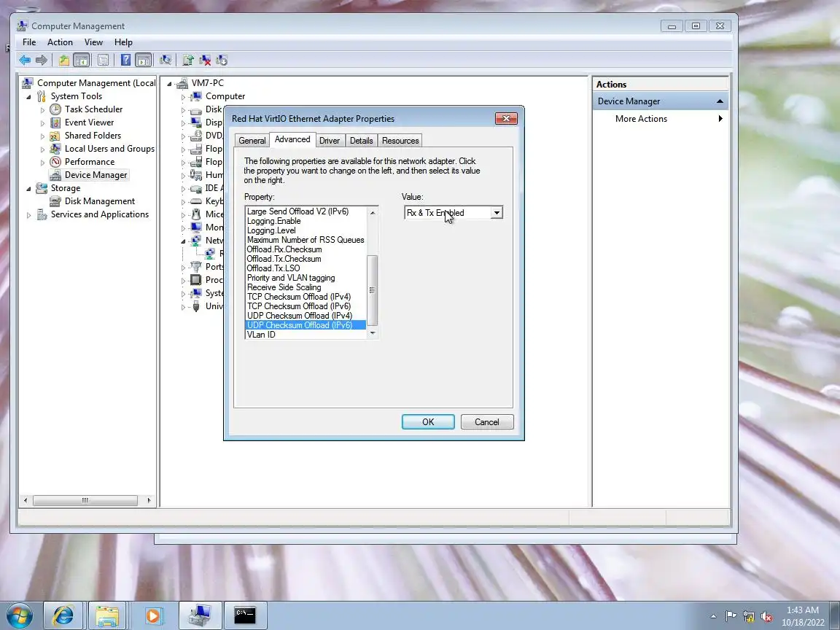840x630 pixels.
Task: Open Windows Media Player from the taskbar
Action: 152,615
